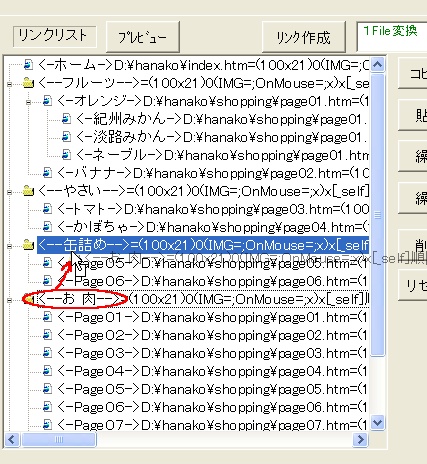Select the ホーム index.htm row
This screenshot has height=464, width=427.
pyautogui.click(x=203, y=65)
